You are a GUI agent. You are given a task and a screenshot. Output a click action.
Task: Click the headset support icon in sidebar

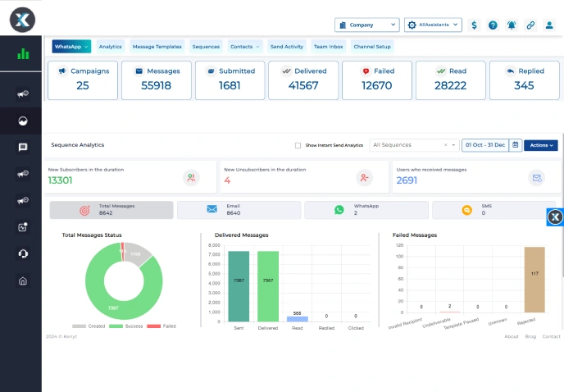23,253
